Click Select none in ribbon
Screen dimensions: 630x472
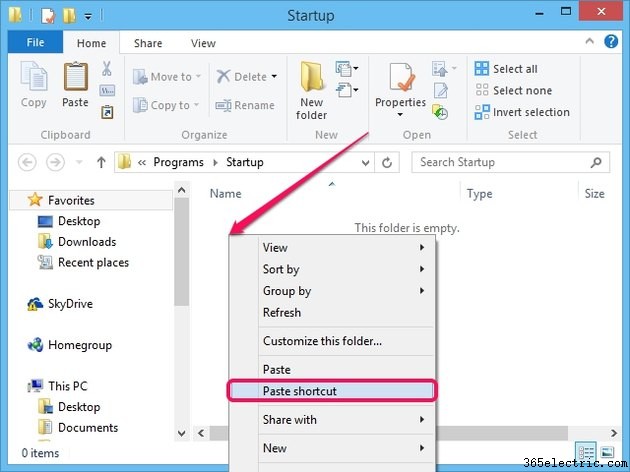(513, 90)
